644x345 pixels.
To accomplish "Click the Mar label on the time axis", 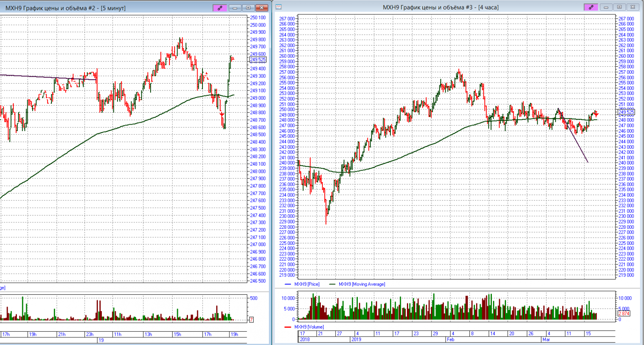I will (546, 339).
